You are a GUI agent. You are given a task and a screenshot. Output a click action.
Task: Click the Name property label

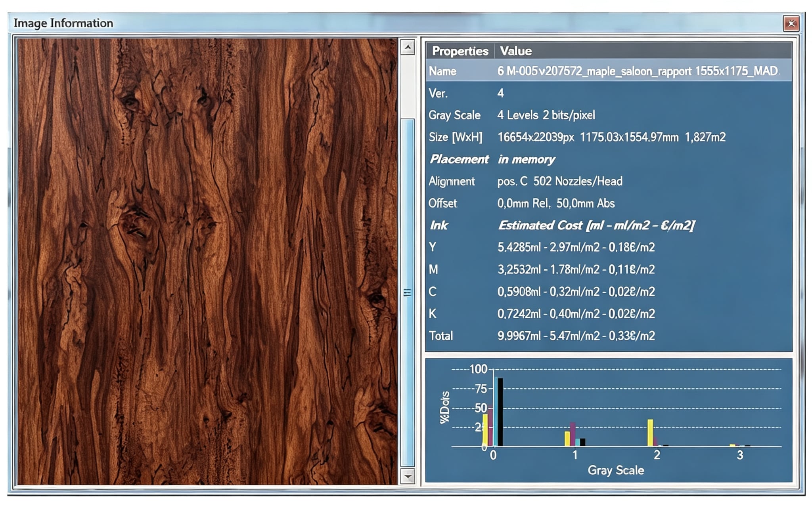click(442, 71)
